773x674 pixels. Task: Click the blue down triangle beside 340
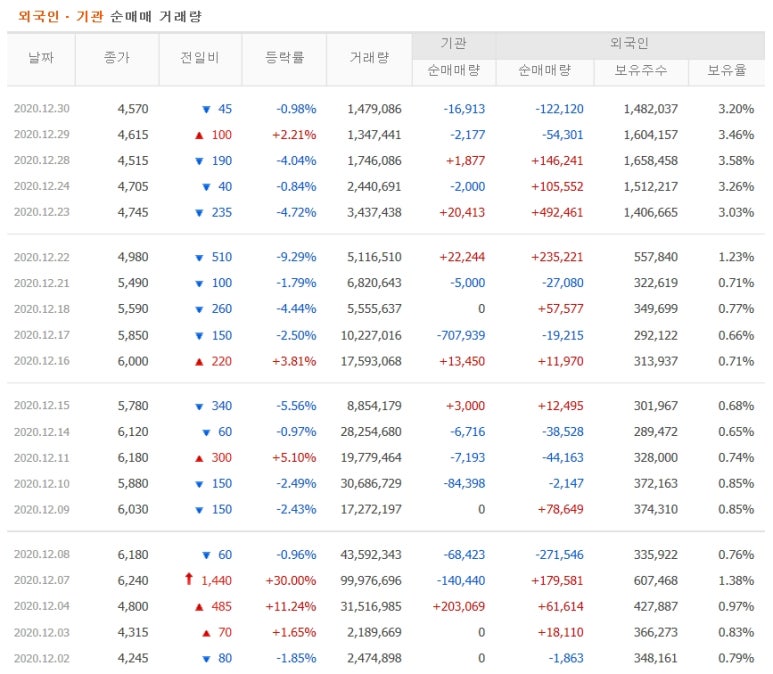click(x=199, y=407)
